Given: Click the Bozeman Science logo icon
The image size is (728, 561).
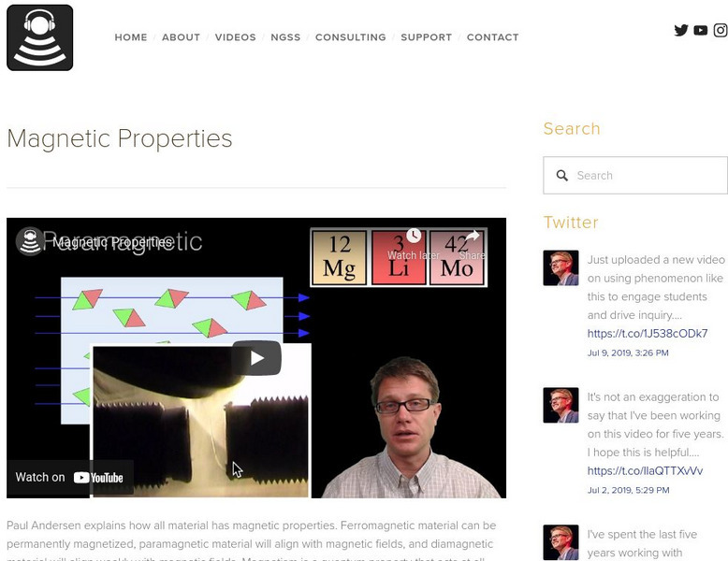Looking at the screenshot, I should pos(40,37).
